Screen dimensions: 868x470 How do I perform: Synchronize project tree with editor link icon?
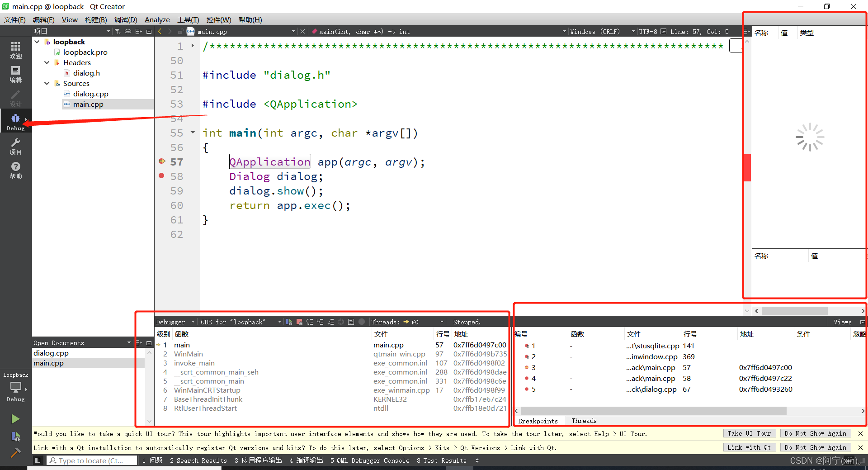pos(128,31)
